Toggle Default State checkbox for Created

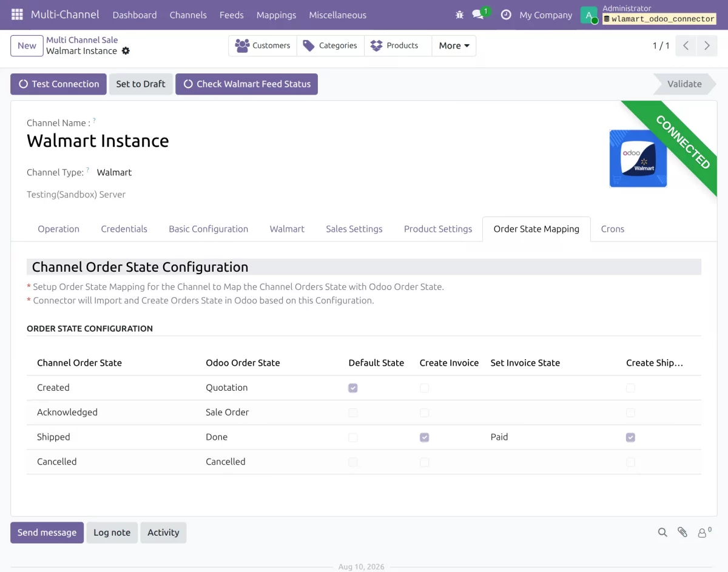click(353, 388)
